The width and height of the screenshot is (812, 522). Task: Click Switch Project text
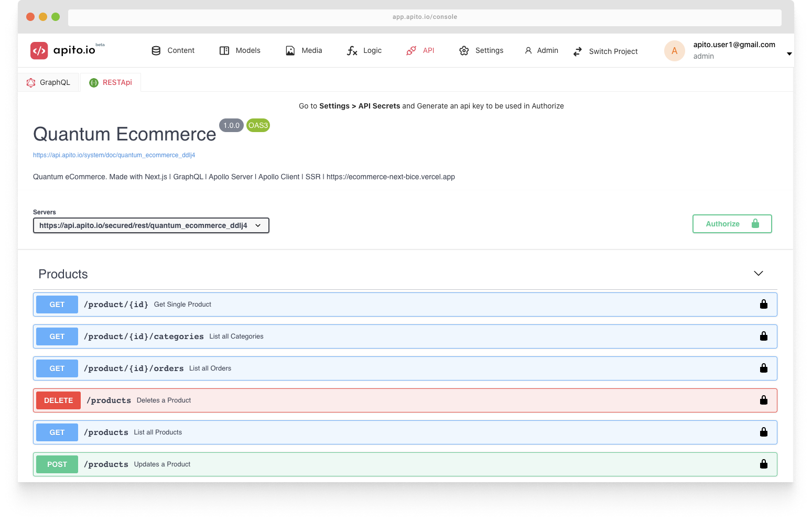point(613,51)
